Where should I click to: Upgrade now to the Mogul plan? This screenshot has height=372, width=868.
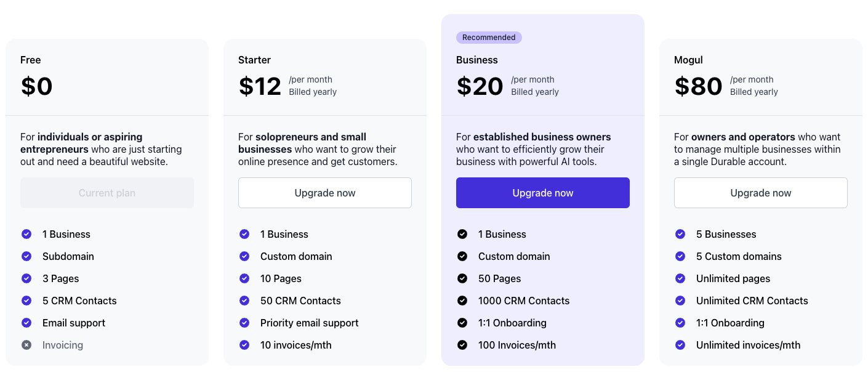[x=761, y=193]
